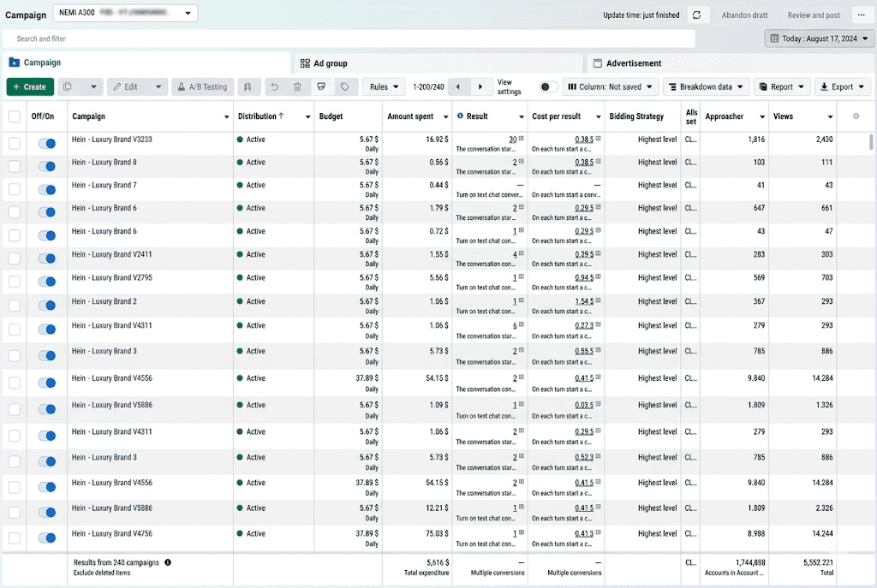Viewport: 877px width, 588px height.
Task: Open the Hein - Luxury Brand V3233 campaign link
Action: [x=112, y=140]
